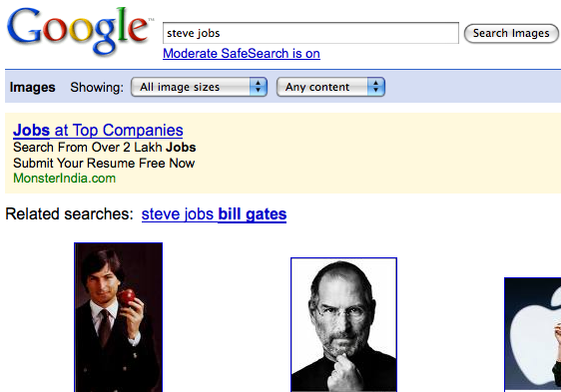Open related search steve jobs bill gates
The image size is (561, 392).
tap(214, 214)
